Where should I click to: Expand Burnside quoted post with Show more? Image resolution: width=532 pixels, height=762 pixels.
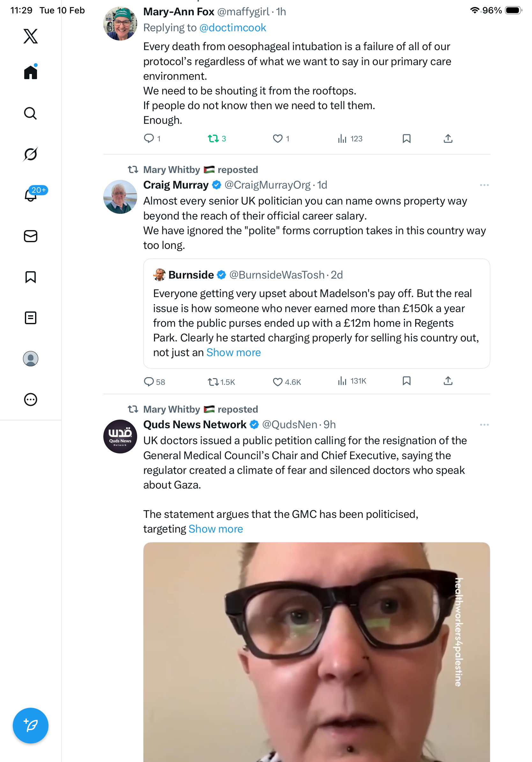tap(233, 353)
